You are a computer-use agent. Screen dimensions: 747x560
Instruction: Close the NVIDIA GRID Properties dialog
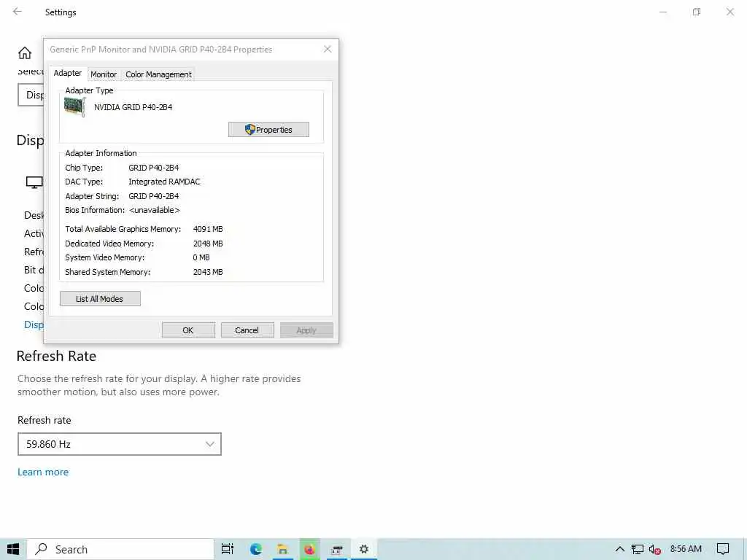(x=328, y=49)
